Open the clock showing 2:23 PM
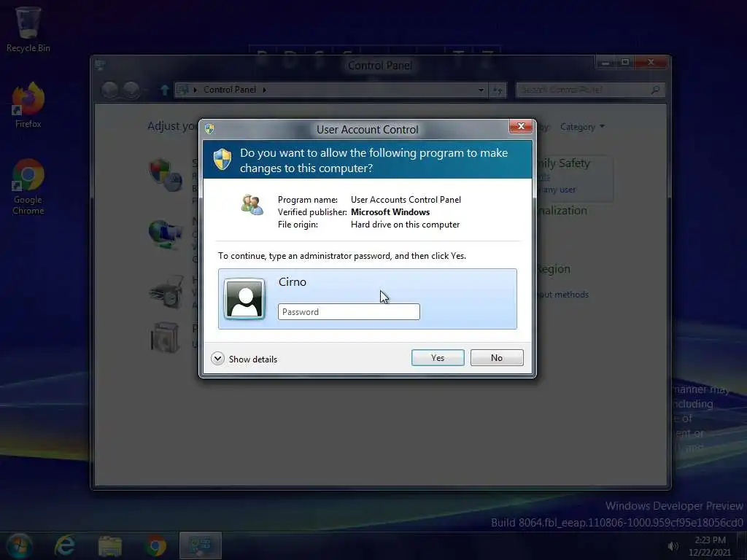Image resolution: width=747 pixels, height=560 pixels. tap(709, 545)
